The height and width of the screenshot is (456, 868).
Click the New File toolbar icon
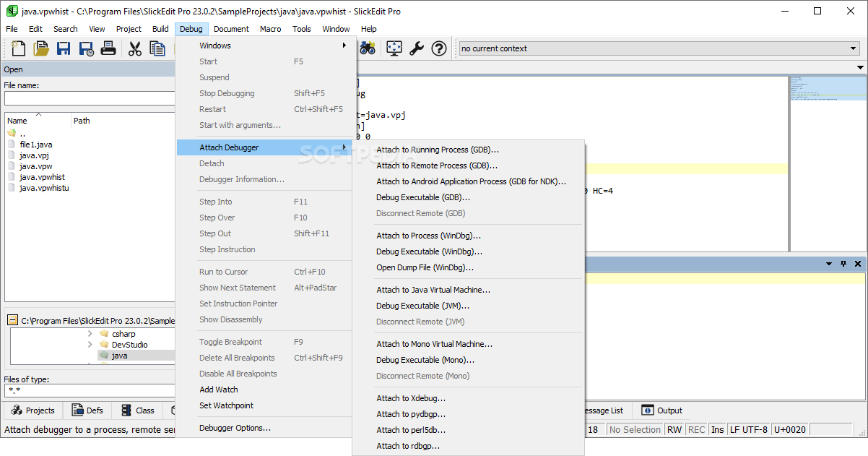tap(19, 48)
